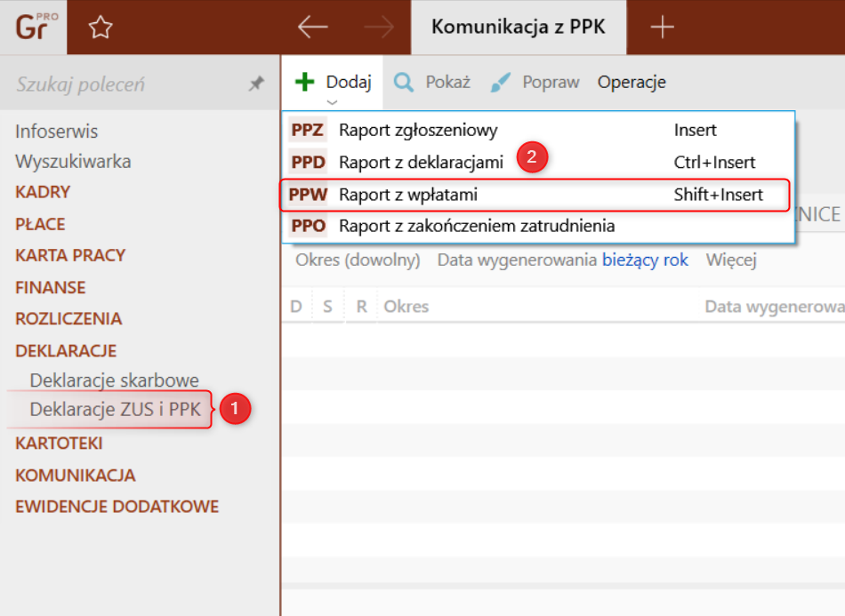Open the bieżący rok date filter
This screenshot has height=616, width=845.
(x=645, y=260)
